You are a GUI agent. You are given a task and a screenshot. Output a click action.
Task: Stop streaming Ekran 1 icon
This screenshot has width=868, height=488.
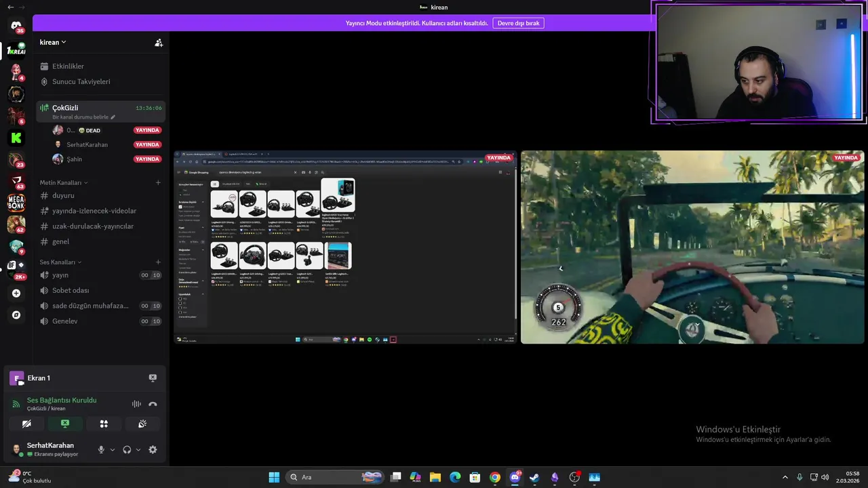(x=153, y=378)
